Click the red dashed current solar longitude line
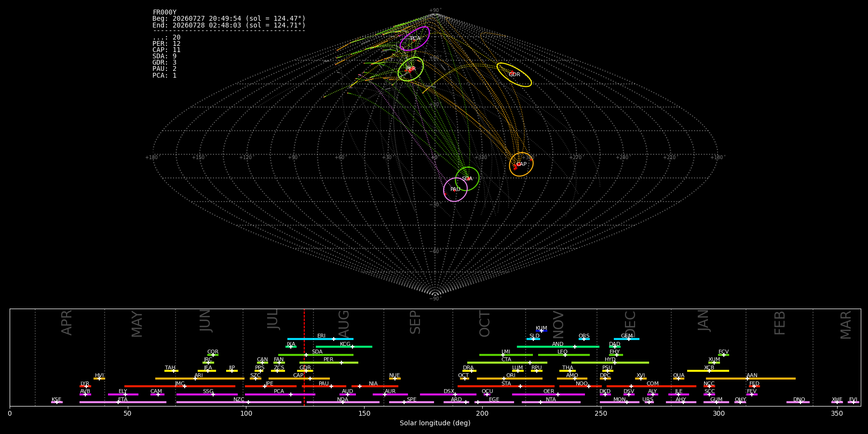The width and height of the screenshot is (868, 434). pos(304,357)
